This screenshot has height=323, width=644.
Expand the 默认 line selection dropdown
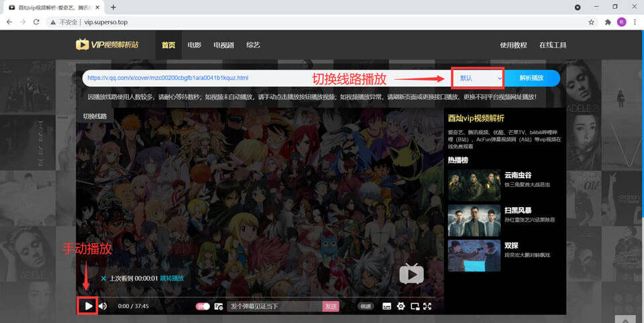479,78
